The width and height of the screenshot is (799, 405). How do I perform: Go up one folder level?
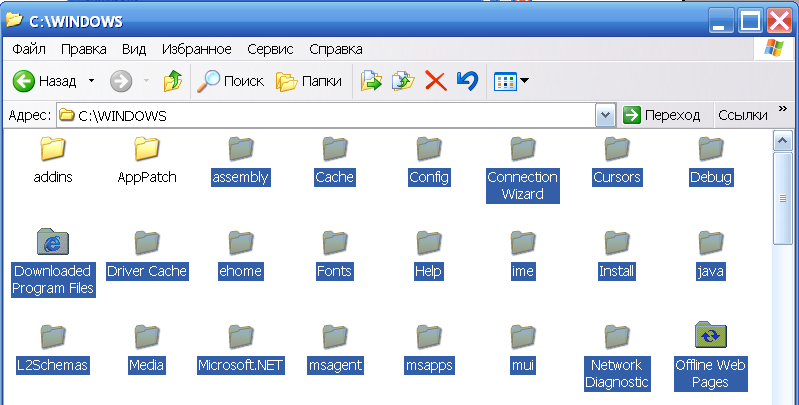click(173, 81)
